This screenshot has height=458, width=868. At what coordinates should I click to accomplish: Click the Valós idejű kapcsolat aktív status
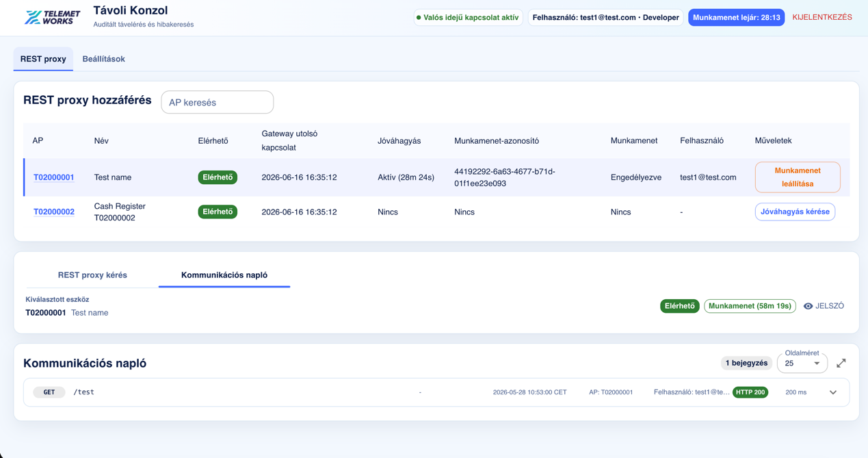tap(468, 17)
